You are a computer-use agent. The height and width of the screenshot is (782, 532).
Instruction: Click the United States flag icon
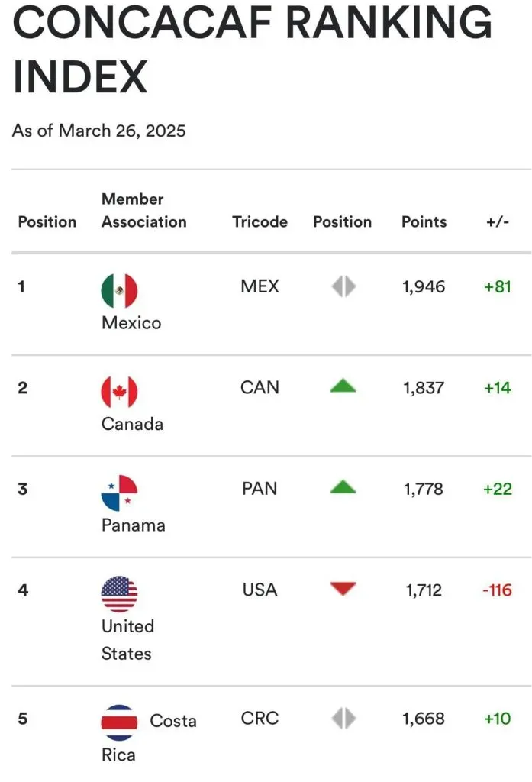(119, 594)
